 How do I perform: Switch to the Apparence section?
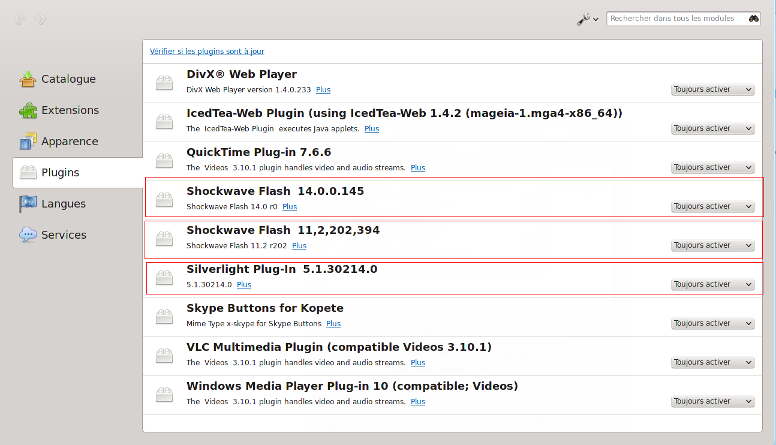pyautogui.click(x=59, y=142)
